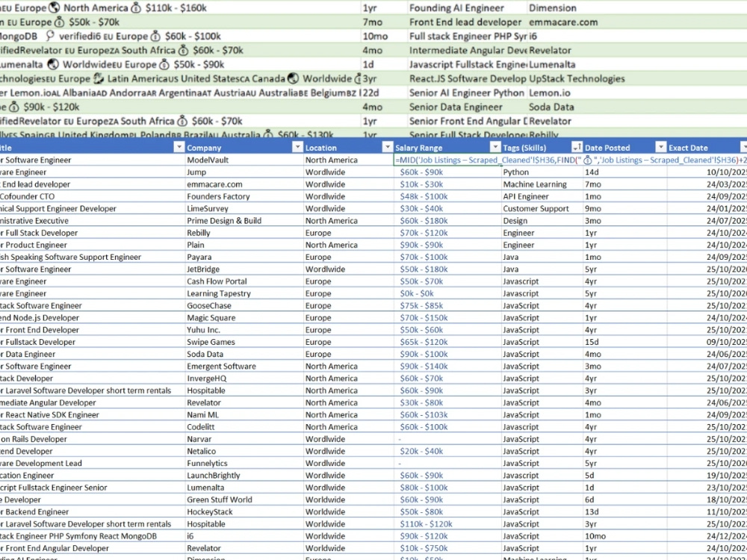Select the '$60k - $180k' salary cell
This screenshot has height=560, width=747.
click(447, 220)
